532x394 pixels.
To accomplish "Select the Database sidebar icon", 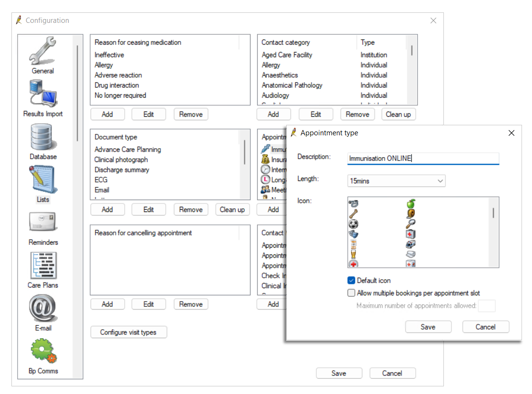I will [43, 141].
